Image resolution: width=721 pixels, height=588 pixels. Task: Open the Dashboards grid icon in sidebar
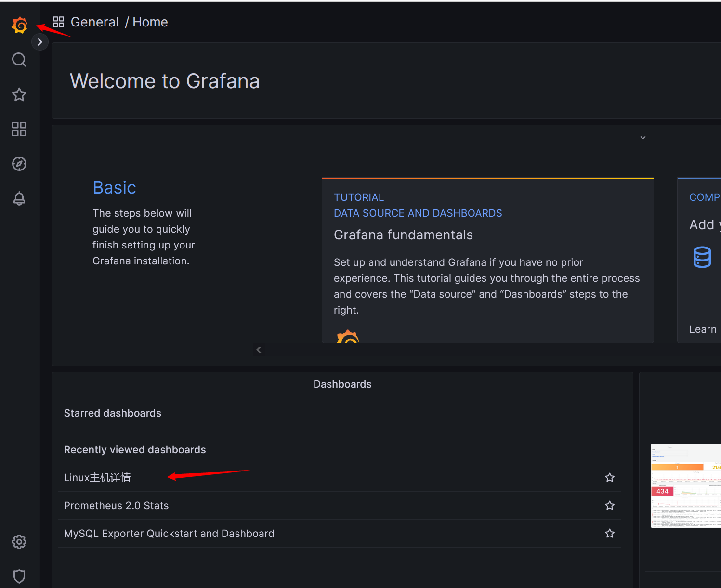(x=19, y=129)
